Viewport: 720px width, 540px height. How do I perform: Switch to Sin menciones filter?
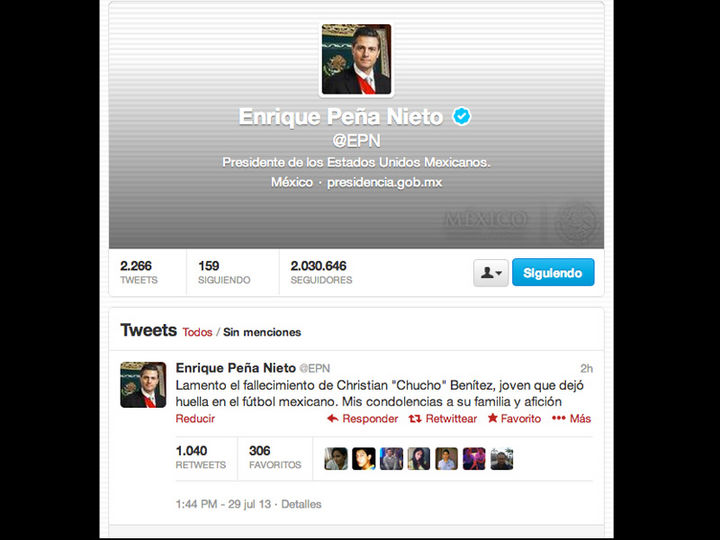[x=262, y=332]
